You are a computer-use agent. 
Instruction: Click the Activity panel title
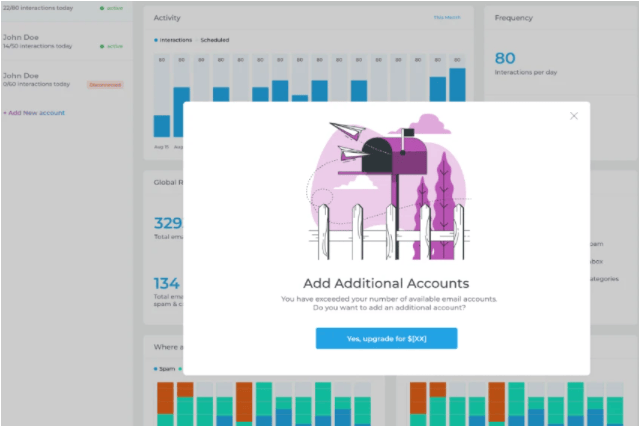point(168,18)
